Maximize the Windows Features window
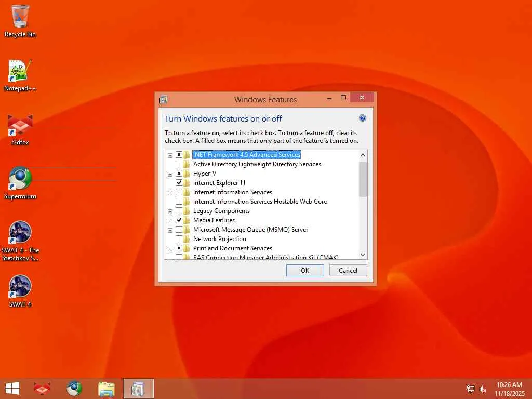Screen dimensions: 532x399 (x=343, y=98)
